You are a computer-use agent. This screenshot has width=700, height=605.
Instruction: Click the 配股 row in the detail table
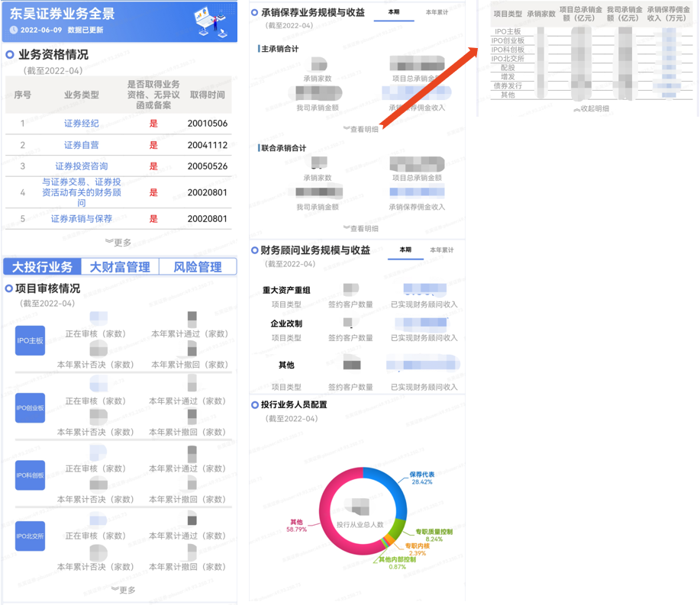[x=592, y=68]
